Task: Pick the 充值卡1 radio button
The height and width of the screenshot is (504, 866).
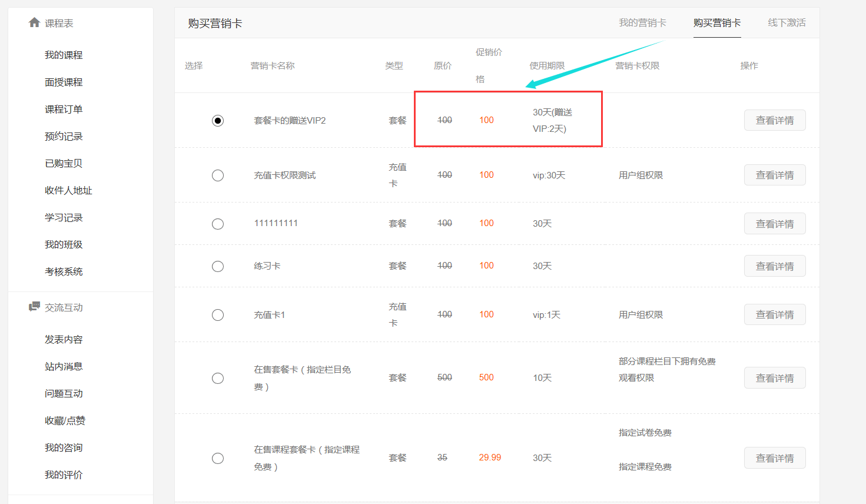Action: coord(218,315)
